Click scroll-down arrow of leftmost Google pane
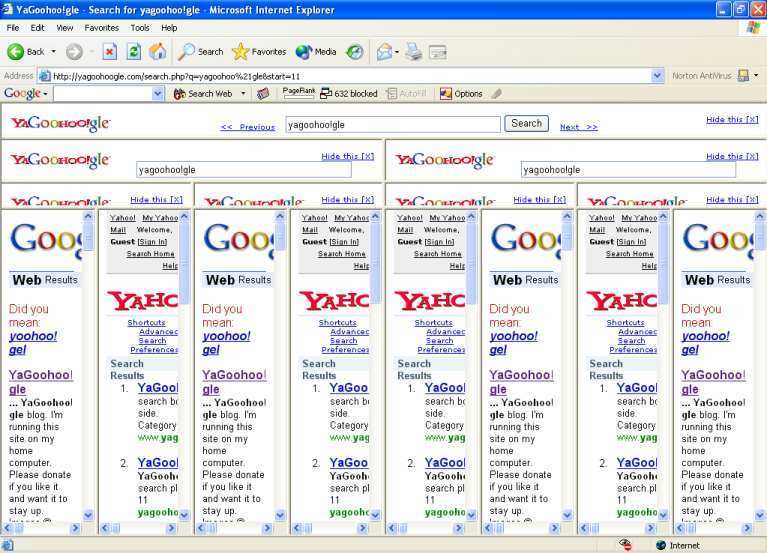The height and width of the screenshot is (553, 767). [x=89, y=515]
